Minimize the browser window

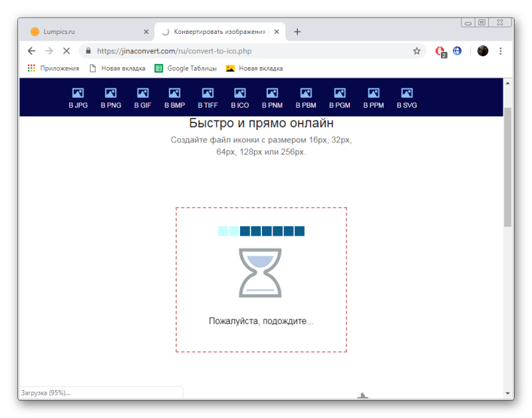coord(468,23)
